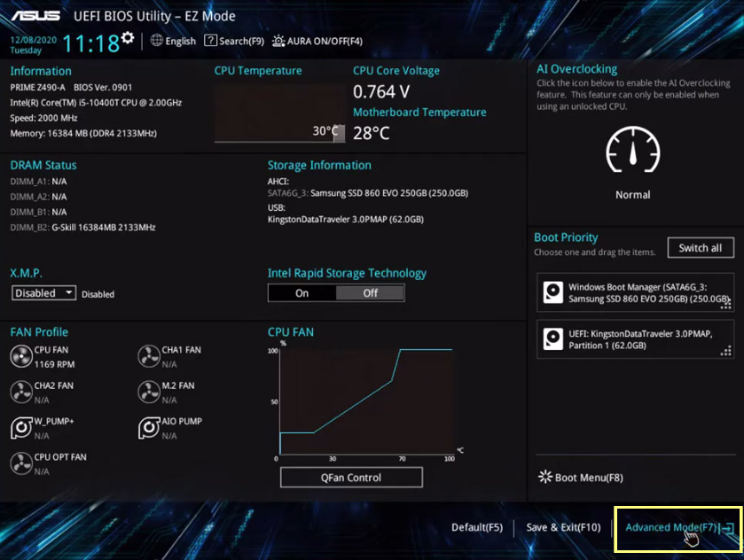Click the Speed: 2000 MHz text

tap(43, 118)
